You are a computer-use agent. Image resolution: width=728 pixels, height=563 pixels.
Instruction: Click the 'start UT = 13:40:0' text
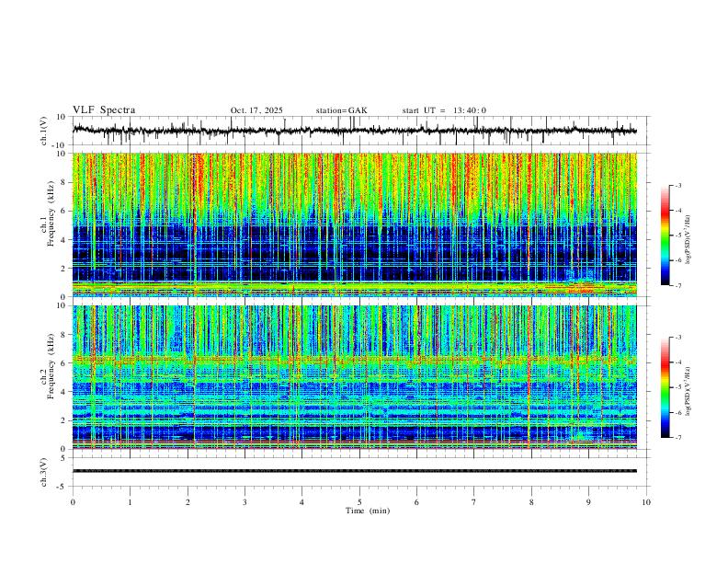coord(444,110)
